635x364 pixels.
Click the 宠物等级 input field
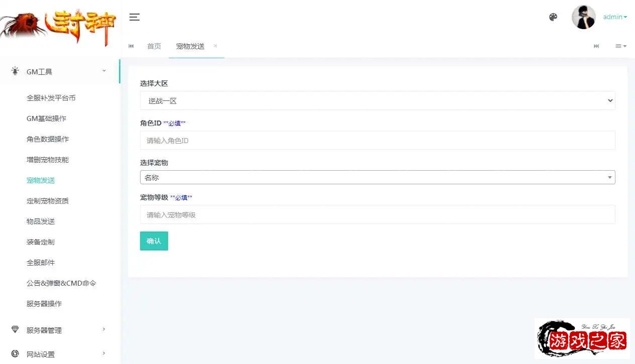[377, 214]
